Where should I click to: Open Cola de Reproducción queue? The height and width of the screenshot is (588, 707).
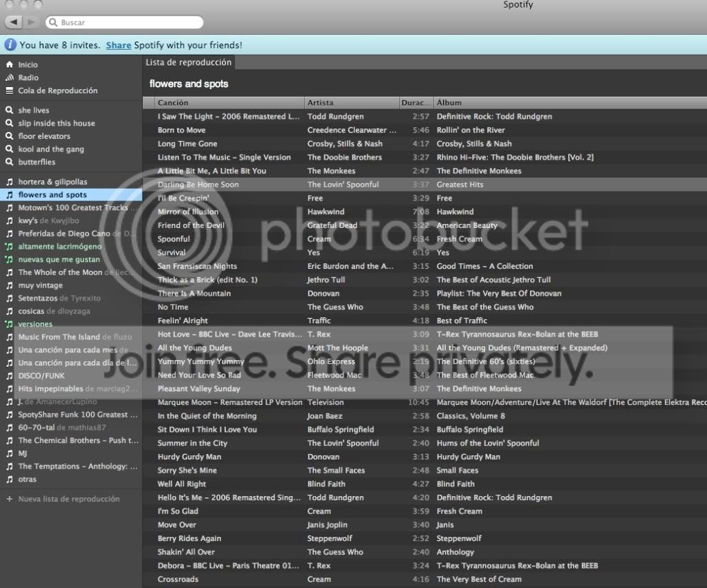point(57,91)
